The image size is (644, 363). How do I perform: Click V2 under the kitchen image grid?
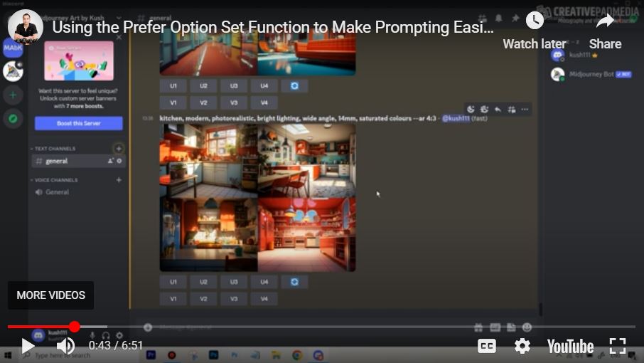tap(204, 299)
